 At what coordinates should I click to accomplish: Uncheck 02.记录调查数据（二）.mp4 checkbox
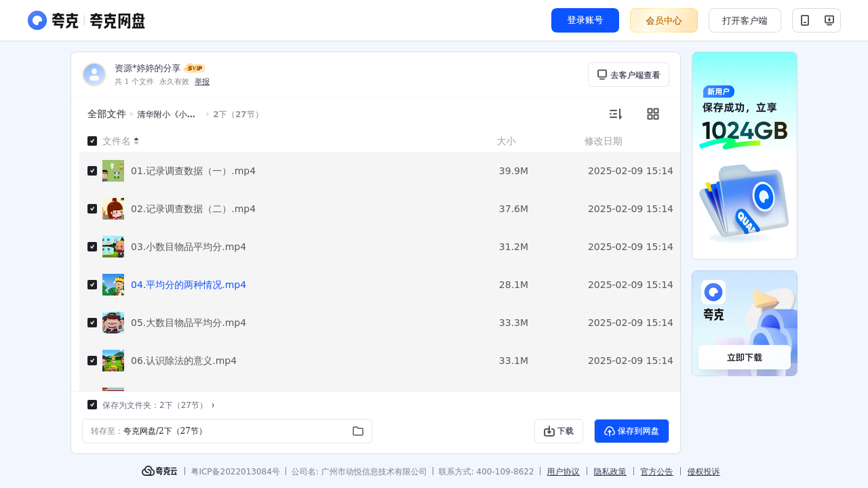click(x=92, y=209)
